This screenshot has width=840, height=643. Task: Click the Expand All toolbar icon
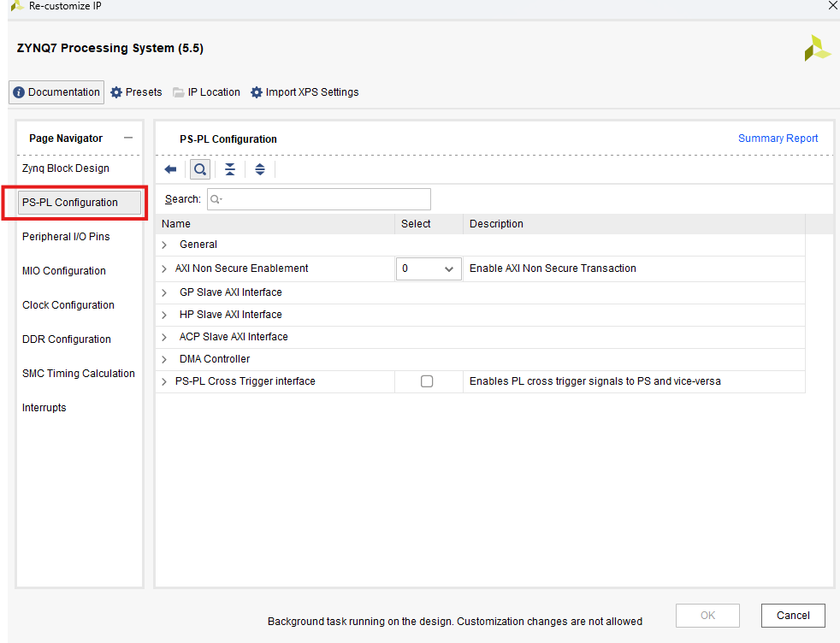260,169
